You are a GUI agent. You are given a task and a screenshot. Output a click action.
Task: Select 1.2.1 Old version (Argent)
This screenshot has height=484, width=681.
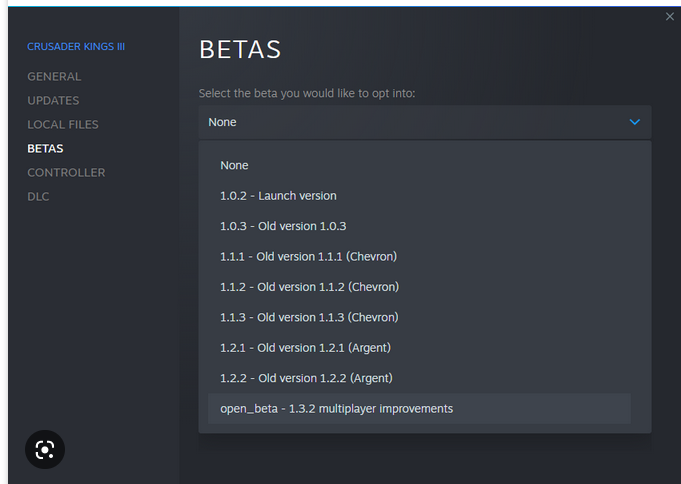pos(305,348)
